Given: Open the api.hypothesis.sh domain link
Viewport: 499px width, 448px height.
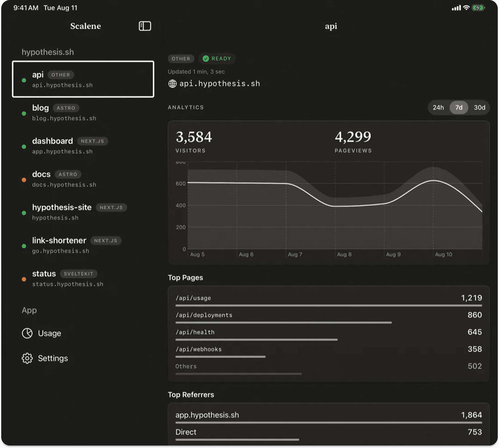Looking at the screenshot, I should (x=219, y=83).
